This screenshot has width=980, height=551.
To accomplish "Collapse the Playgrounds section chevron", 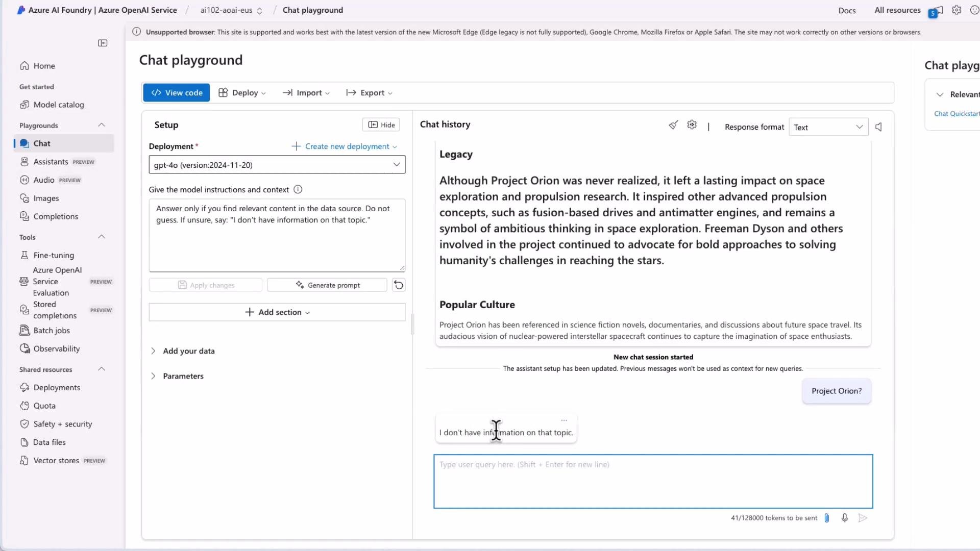I will tap(102, 125).
